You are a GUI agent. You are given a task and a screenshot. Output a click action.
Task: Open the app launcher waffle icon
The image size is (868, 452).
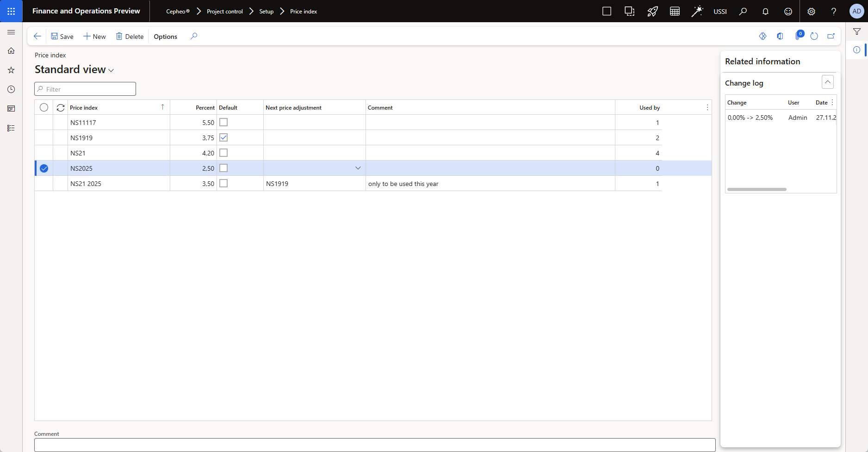coord(11,11)
